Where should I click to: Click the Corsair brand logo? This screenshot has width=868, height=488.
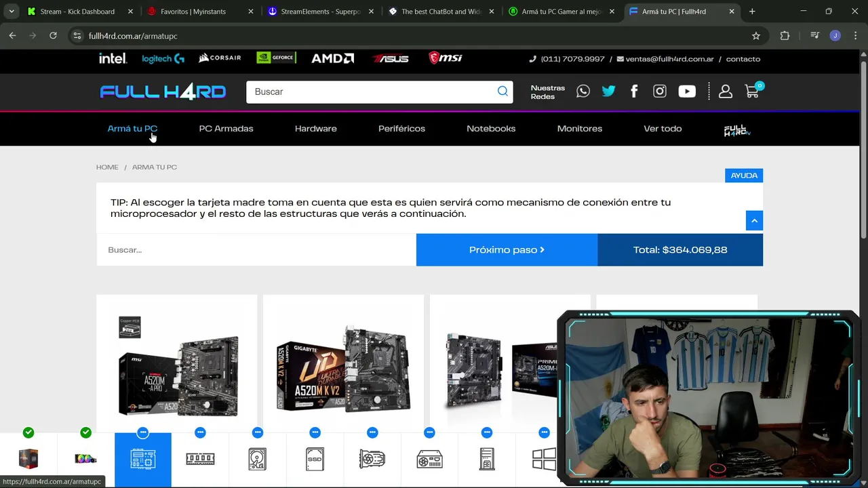(220, 58)
